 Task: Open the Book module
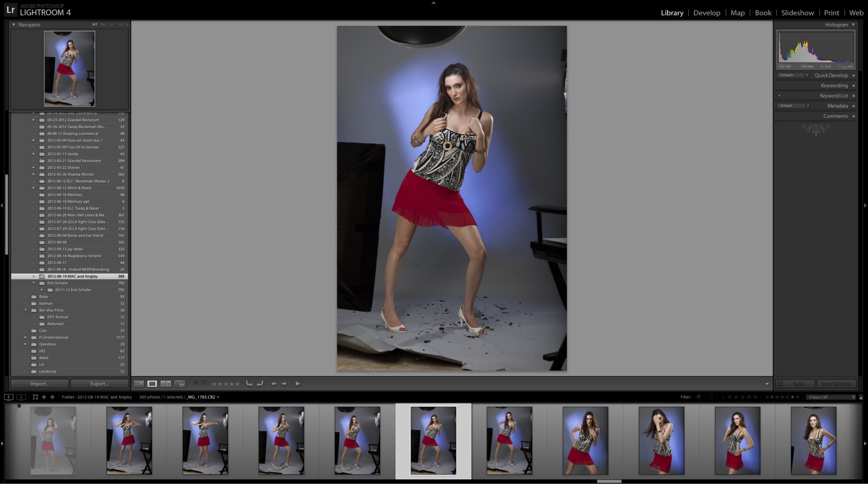(x=763, y=13)
